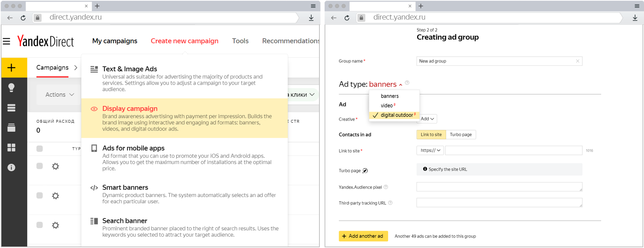Open the Tools menu
The width and height of the screenshot is (644, 248).
pos(240,41)
